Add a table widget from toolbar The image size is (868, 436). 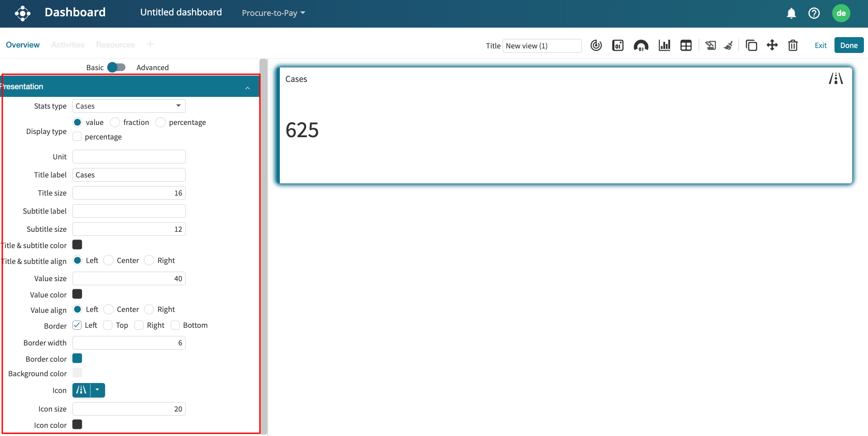click(x=686, y=45)
